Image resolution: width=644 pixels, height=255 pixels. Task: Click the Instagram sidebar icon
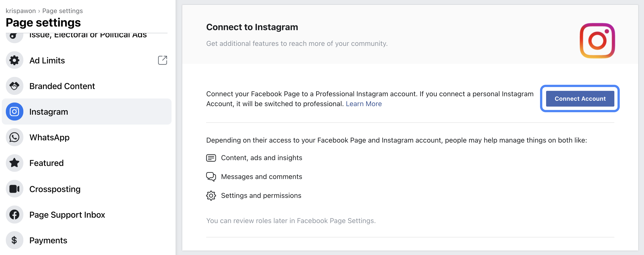click(15, 112)
